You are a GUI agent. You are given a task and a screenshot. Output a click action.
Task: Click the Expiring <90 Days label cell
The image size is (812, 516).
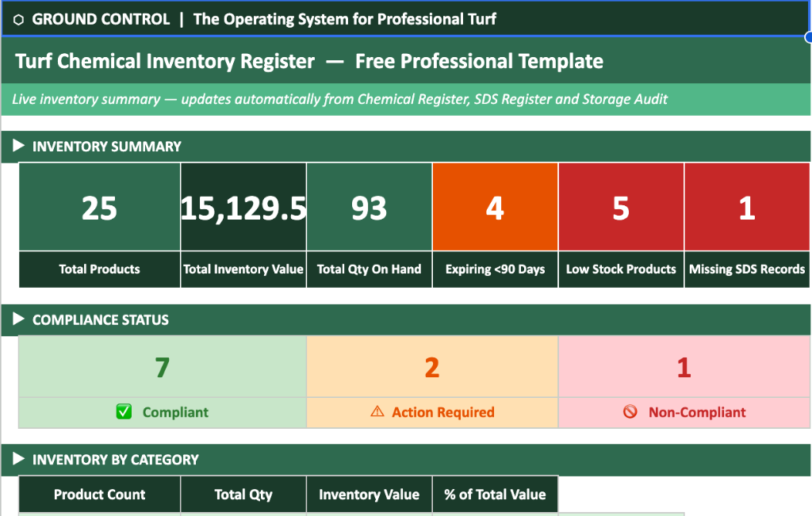[495, 269]
